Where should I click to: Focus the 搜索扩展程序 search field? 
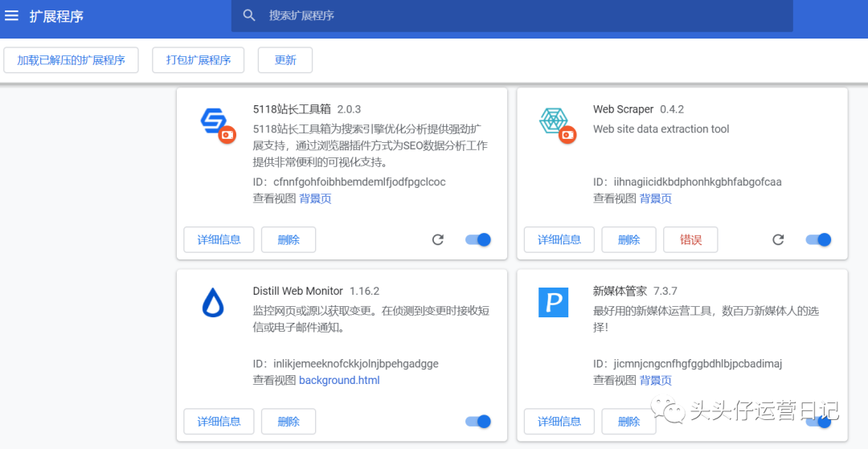512,15
